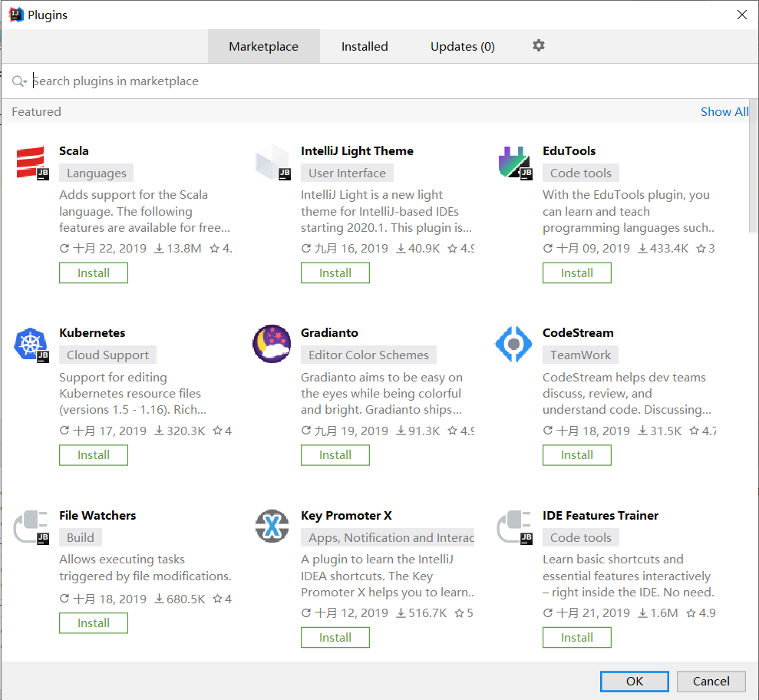This screenshot has width=759, height=700.
Task: Open the CodeStream plugin title
Action: pos(577,333)
